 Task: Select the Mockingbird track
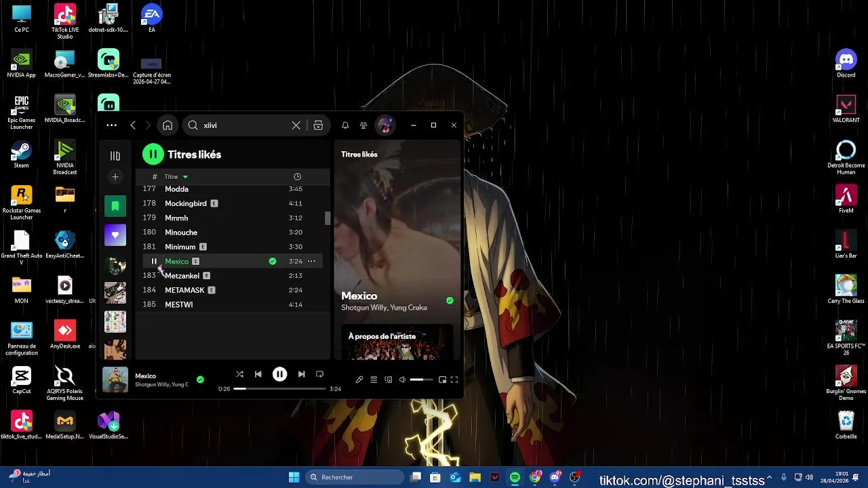tap(232, 203)
